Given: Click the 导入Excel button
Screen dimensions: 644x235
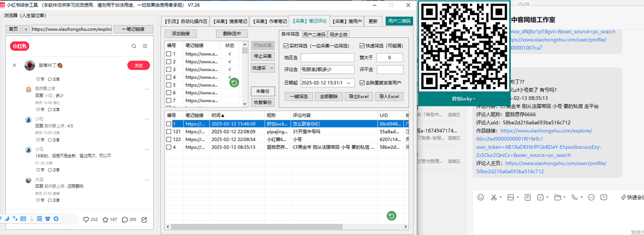Looking at the screenshot, I should (x=389, y=96).
